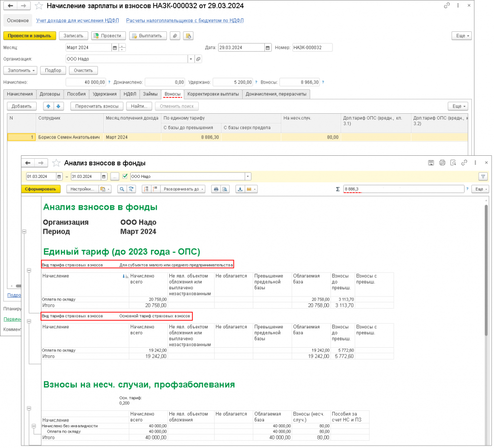Open attached files paperclip in salary document

pos(175,36)
